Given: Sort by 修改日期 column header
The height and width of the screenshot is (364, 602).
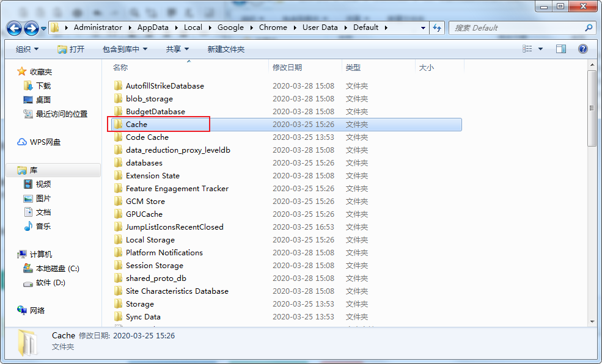Looking at the screenshot, I should [287, 68].
